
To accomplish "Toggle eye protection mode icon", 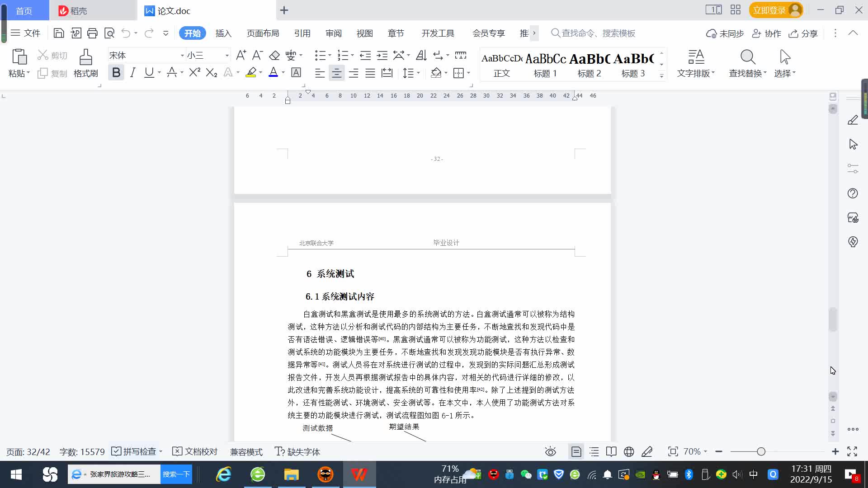I will click(550, 451).
